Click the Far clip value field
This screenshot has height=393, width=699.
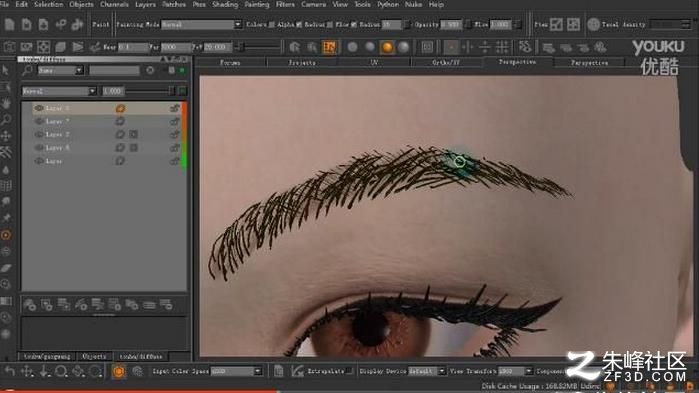point(175,47)
